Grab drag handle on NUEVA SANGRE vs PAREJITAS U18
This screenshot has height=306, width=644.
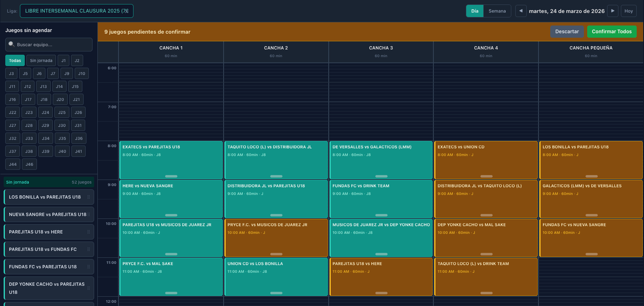88,214
